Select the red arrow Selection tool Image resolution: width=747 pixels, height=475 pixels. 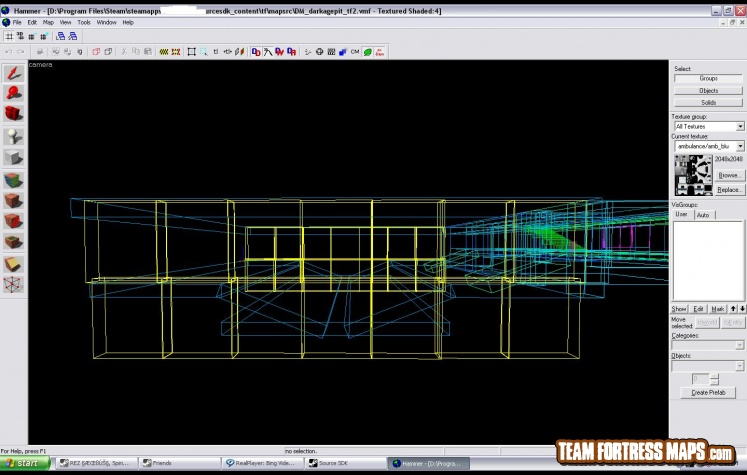point(13,73)
